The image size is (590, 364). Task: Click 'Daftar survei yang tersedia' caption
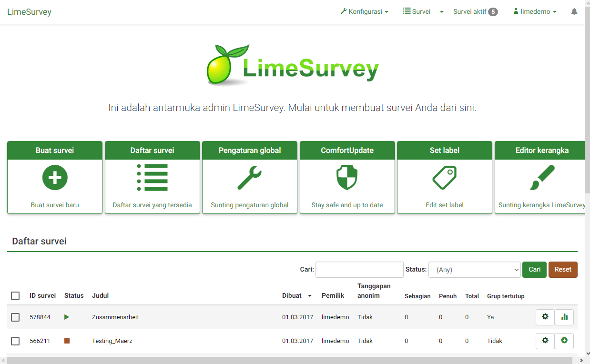(x=153, y=205)
